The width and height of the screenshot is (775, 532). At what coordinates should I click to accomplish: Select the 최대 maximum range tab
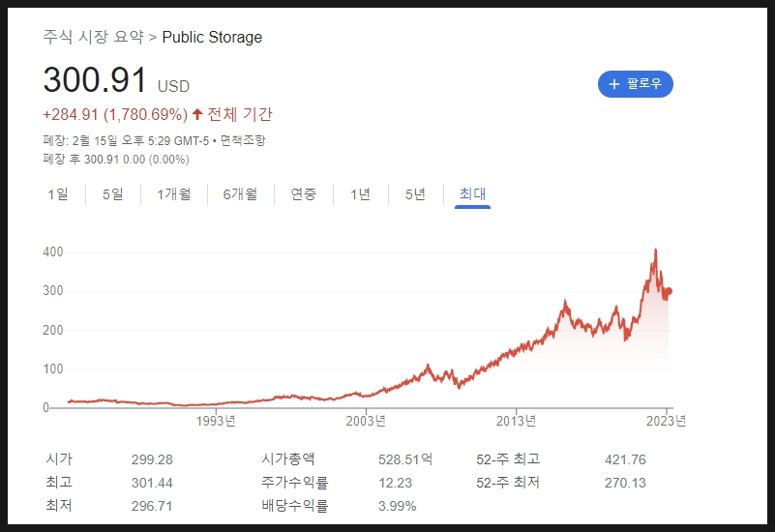[x=472, y=194]
